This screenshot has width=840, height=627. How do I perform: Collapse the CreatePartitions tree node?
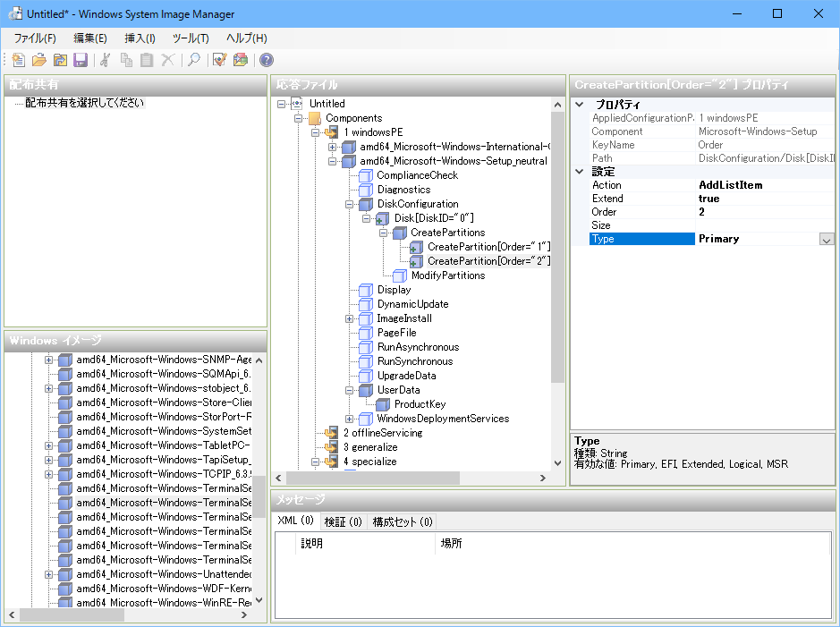click(383, 233)
